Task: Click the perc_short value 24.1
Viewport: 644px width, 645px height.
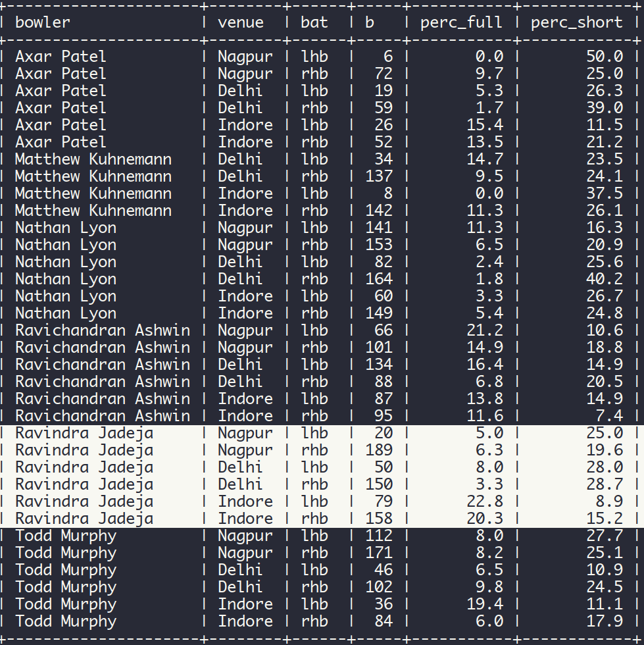Action: pyautogui.click(x=605, y=176)
